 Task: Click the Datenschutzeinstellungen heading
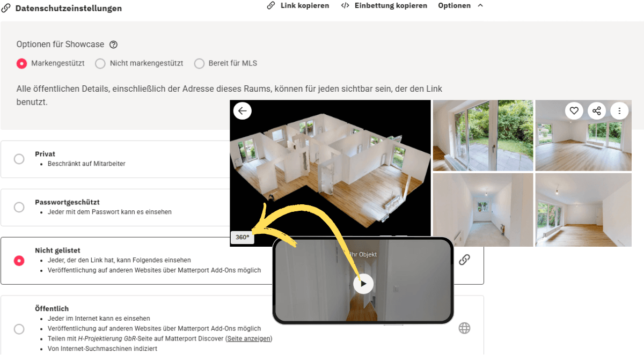tap(68, 9)
